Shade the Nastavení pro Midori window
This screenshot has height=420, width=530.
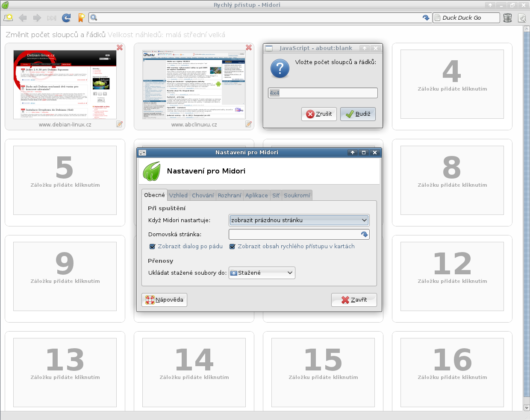coord(353,153)
